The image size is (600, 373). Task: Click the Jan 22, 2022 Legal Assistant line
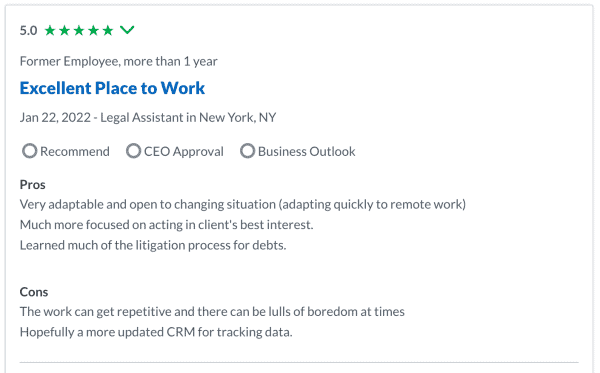pyautogui.click(x=148, y=117)
